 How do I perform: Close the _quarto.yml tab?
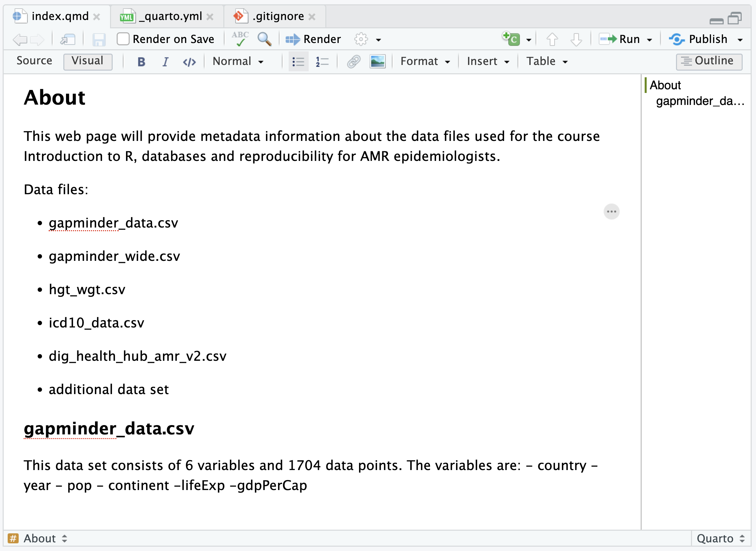click(210, 17)
